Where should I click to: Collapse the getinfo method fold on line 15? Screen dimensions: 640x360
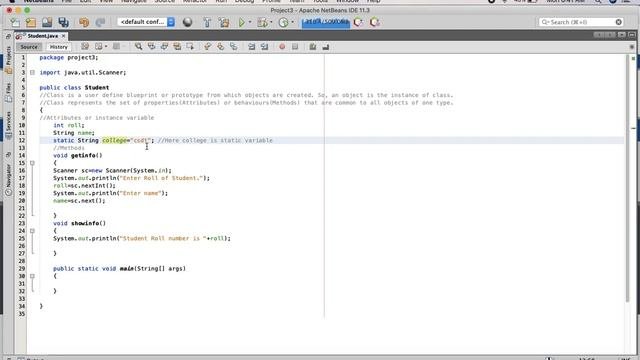click(32, 163)
